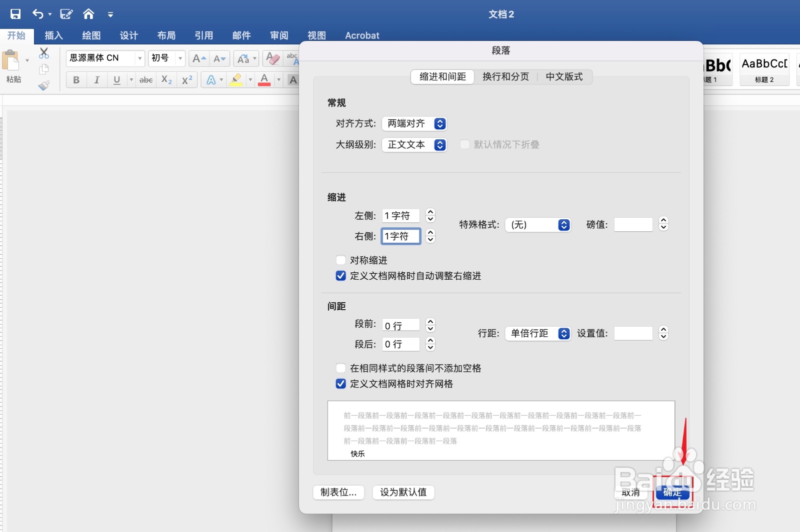Open the highlight color dropdown arrow
Screen dimensions: 800x532
(x=250, y=80)
